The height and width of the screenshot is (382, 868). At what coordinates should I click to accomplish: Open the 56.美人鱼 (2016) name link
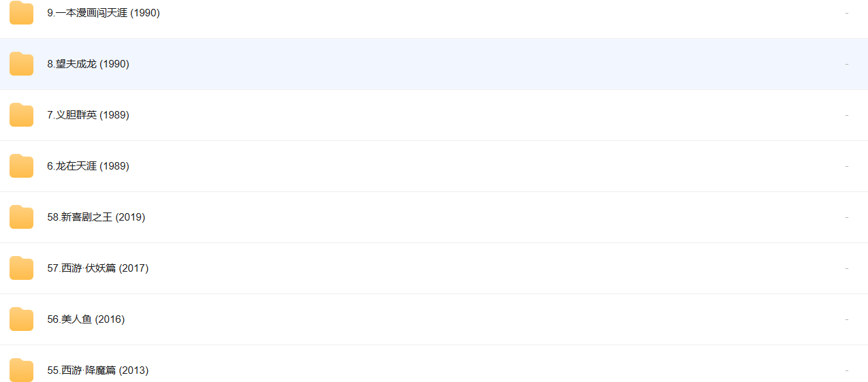[86, 319]
